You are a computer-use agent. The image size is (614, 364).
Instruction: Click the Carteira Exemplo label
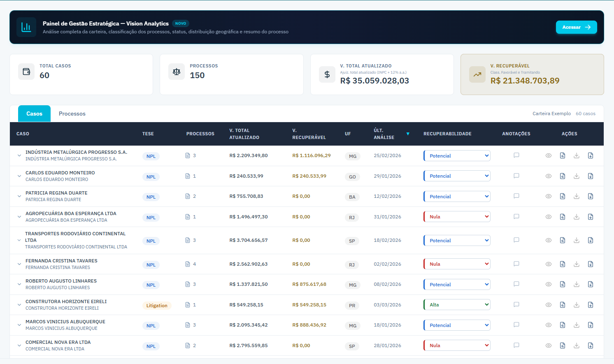[x=551, y=114]
